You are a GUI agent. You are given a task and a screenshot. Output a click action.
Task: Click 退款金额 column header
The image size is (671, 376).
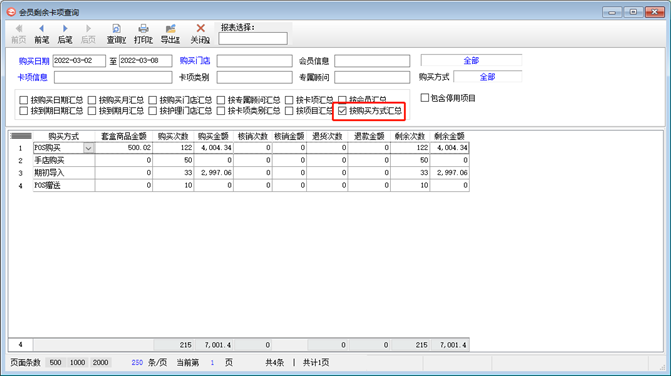[369, 136]
